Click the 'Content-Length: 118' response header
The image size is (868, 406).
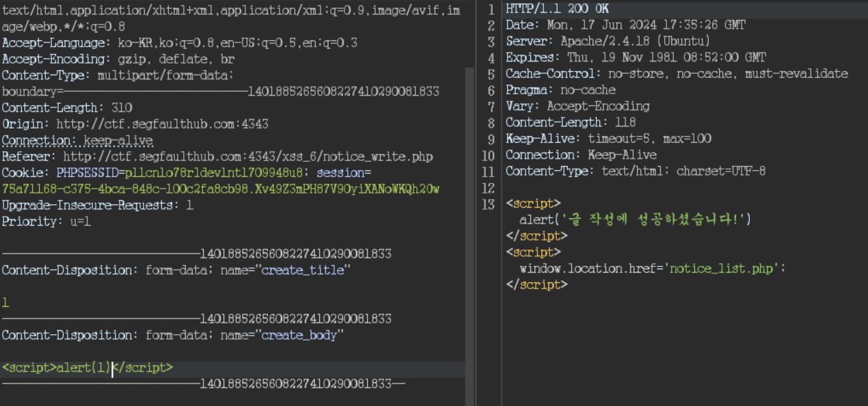571,123
